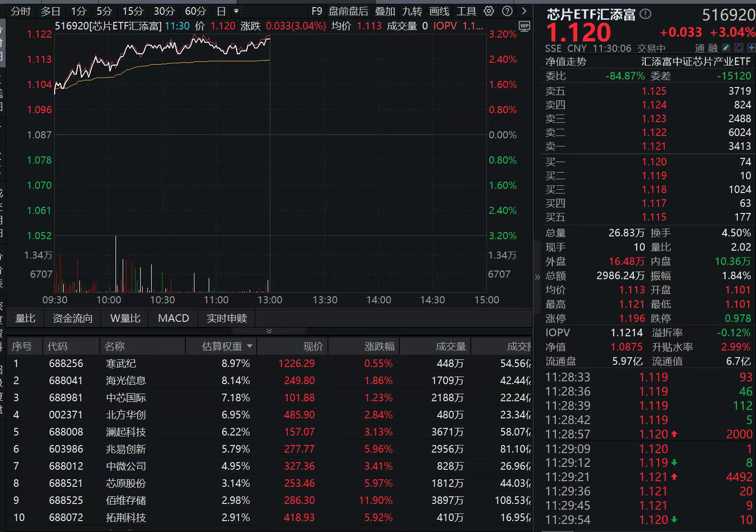Select the 30分 period tab

click(x=164, y=11)
